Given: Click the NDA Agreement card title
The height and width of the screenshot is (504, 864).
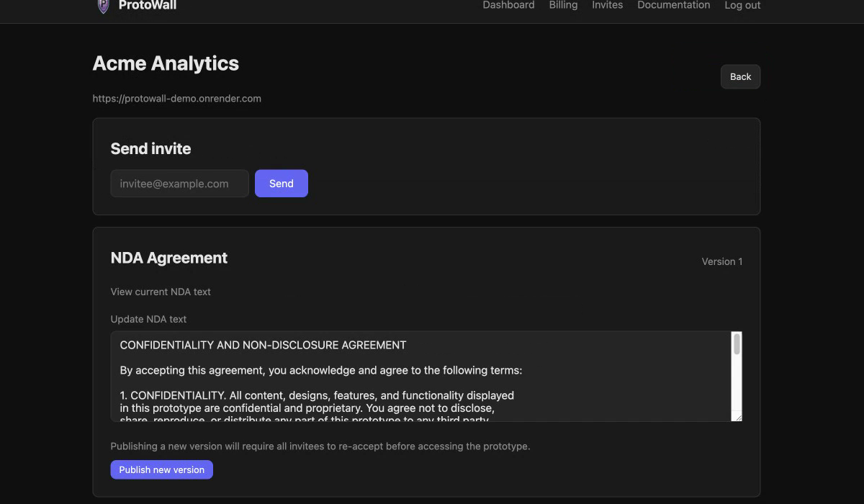Looking at the screenshot, I should [169, 258].
